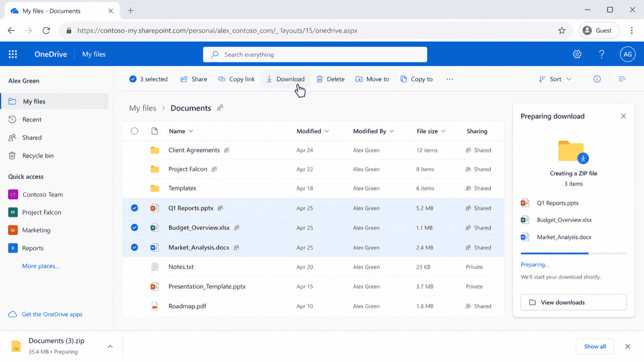The height and width of the screenshot is (362, 644).
Task: Open the Sort dropdown
Action: [x=555, y=79]
